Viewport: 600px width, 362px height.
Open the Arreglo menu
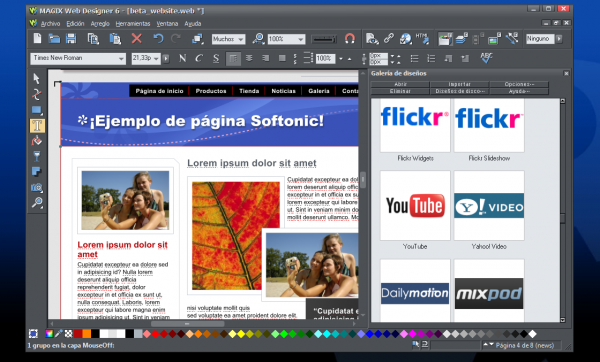[100, 24]
